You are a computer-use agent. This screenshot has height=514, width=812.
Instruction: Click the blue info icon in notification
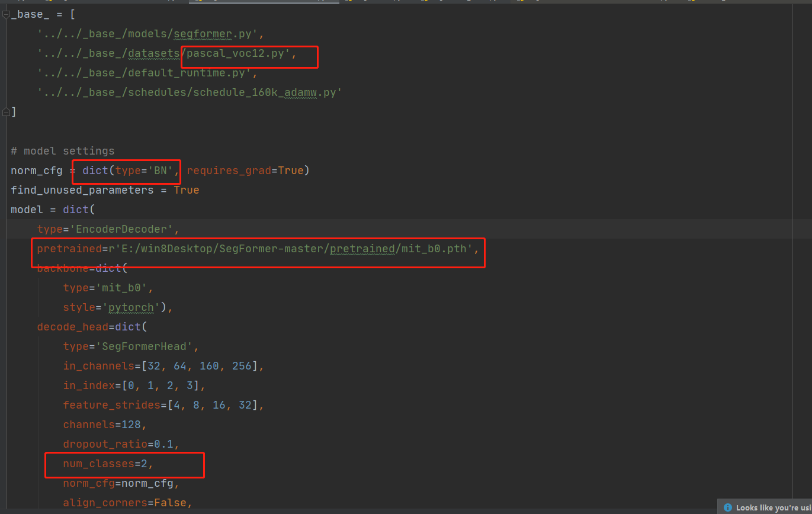(728, 507)
